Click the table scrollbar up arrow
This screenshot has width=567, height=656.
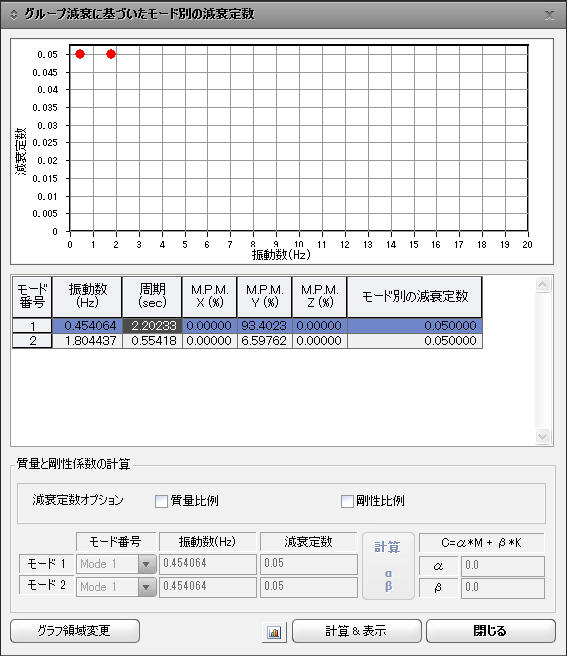coord(543,285)
